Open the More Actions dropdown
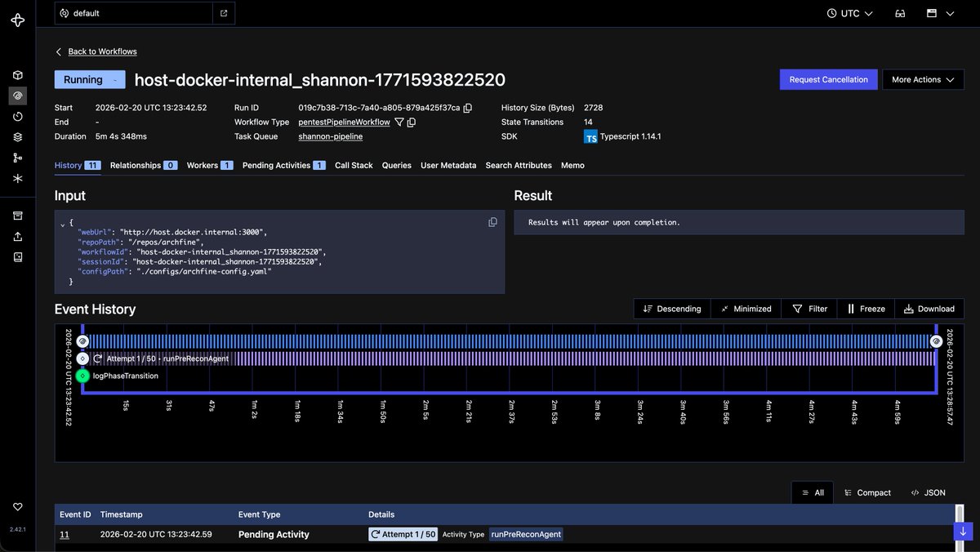This screenshot has height=552, width=980. (923, 79)
